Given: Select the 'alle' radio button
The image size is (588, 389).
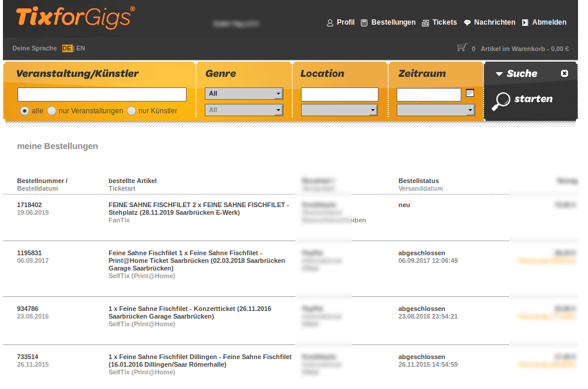Looking at the screenshot, I should tap(25, 111).
